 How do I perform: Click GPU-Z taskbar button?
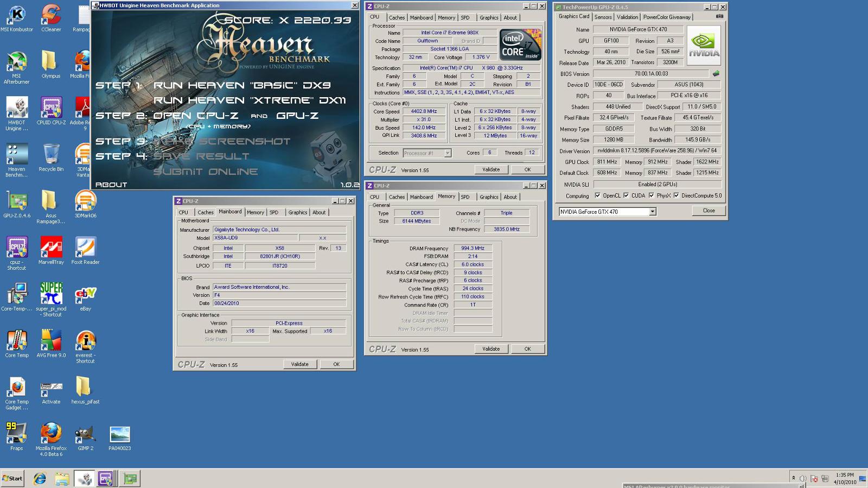(130, 478)
